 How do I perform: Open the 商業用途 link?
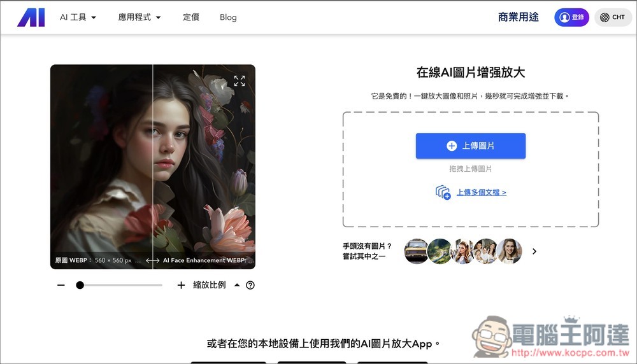coord(519,17)
